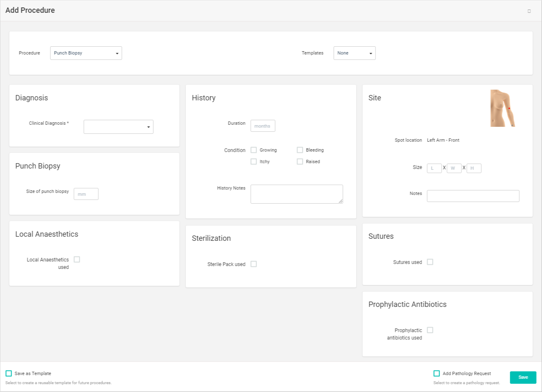Viewport: 542px width, 392px height.
Task: Tick Prophylactic antibiotics used checkbox
Action: point(430,330)
